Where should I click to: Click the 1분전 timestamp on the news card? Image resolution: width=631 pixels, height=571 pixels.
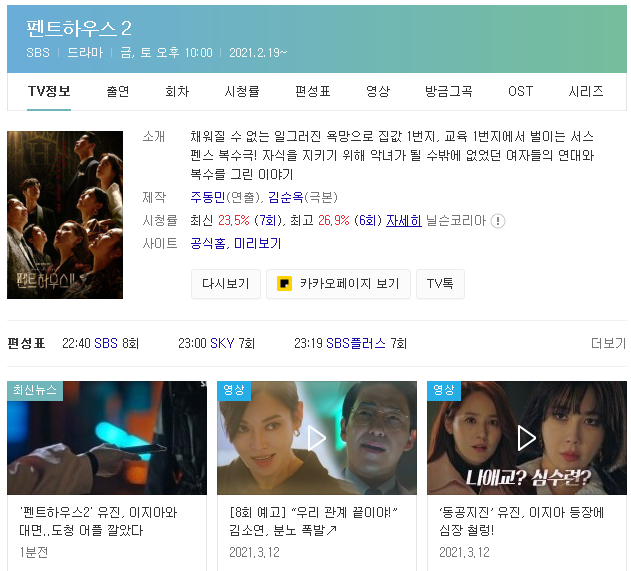34,552
